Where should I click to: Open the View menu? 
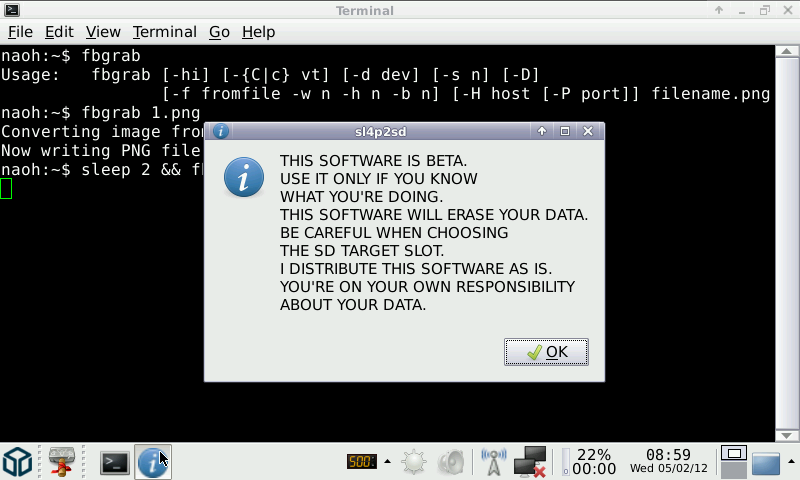(103, 32)
